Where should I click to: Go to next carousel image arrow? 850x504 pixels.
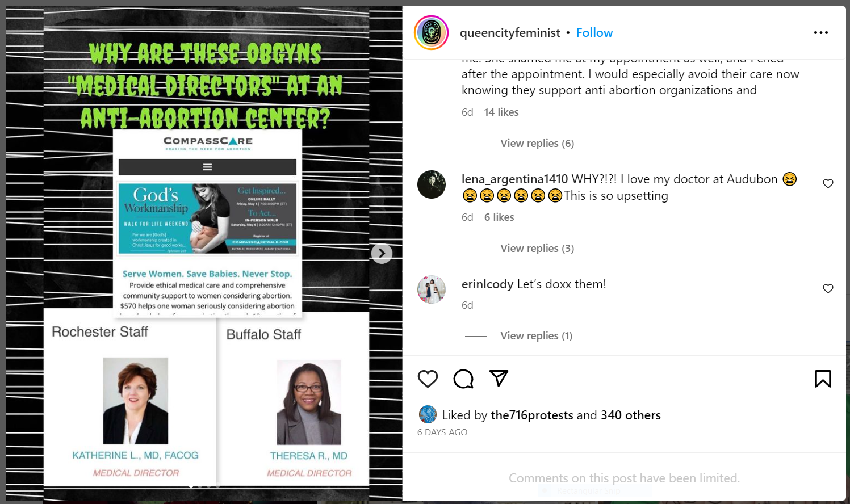(382, 253)
